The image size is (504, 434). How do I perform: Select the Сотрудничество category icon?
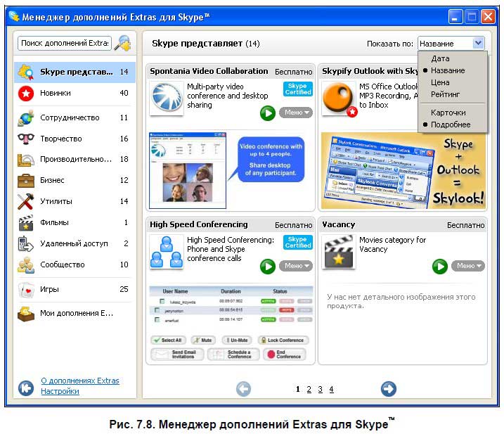[26, 118]
